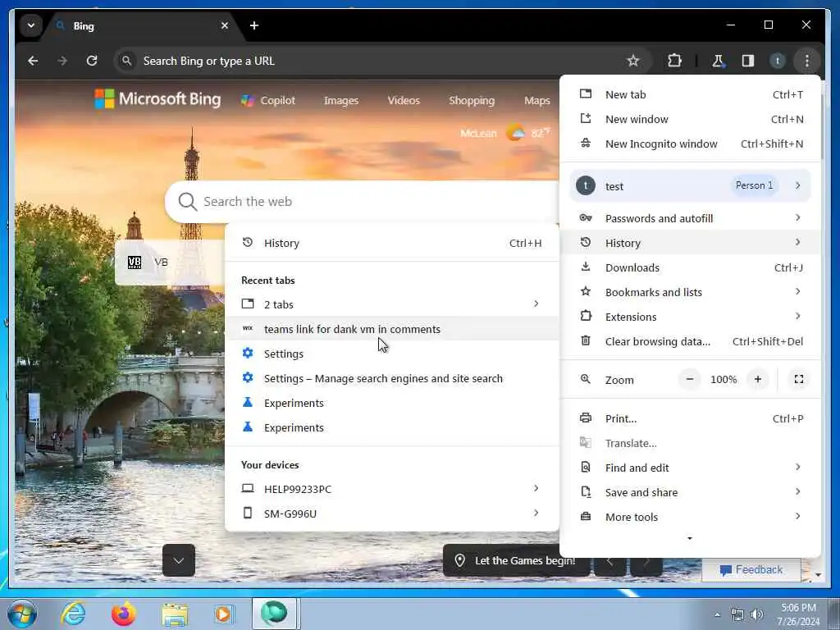840x630 pixels.
Task: Go to Bing Images
Action: (x=341, y=101)
